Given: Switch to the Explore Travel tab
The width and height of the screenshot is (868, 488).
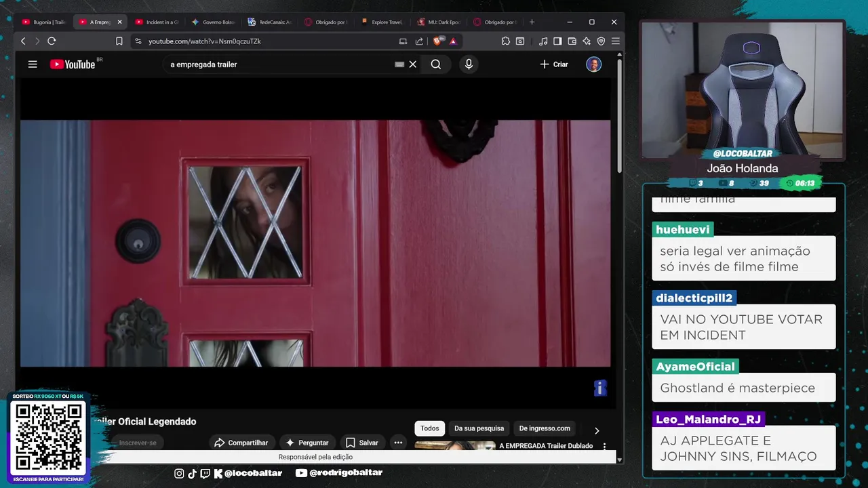Looking at the screenshot, I should point(382,22).
